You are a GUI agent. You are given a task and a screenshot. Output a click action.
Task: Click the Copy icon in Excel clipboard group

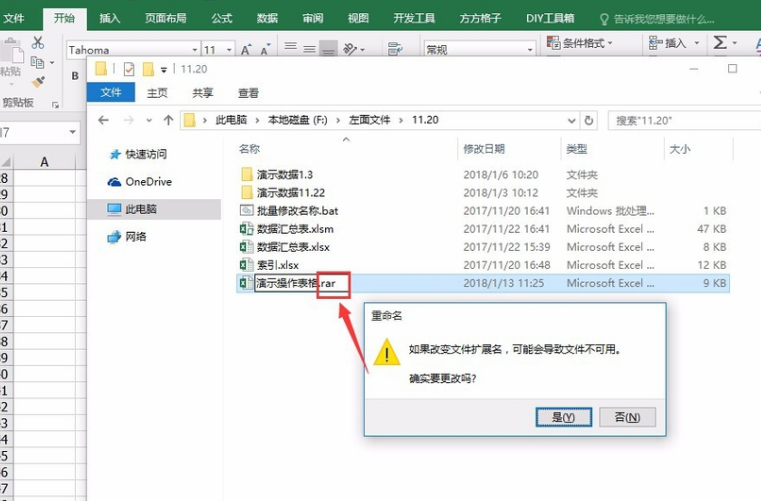point(37,62)
